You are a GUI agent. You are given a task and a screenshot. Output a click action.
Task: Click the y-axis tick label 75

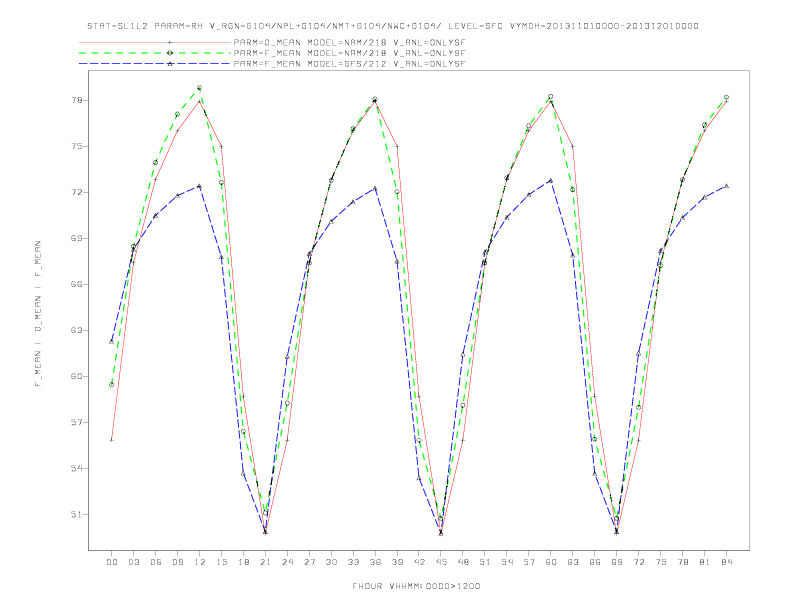tap(77, 146)
